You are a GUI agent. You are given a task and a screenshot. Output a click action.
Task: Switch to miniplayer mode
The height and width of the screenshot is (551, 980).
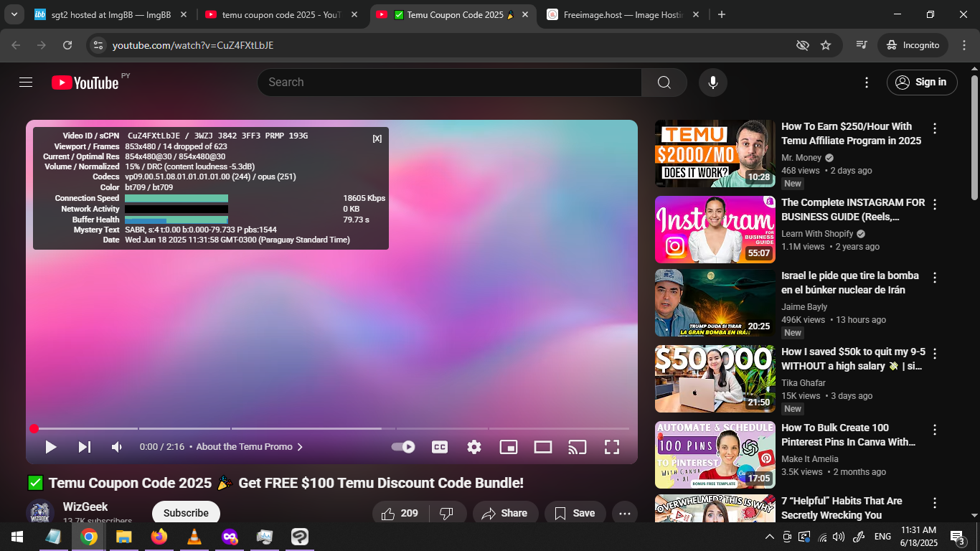(509, 447)
